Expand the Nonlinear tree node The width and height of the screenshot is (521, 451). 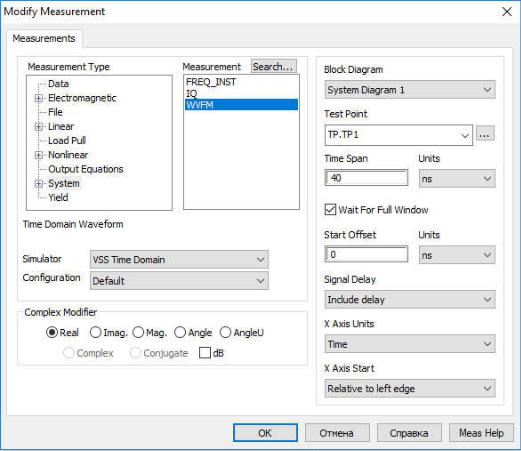click(x=39, y=155)
